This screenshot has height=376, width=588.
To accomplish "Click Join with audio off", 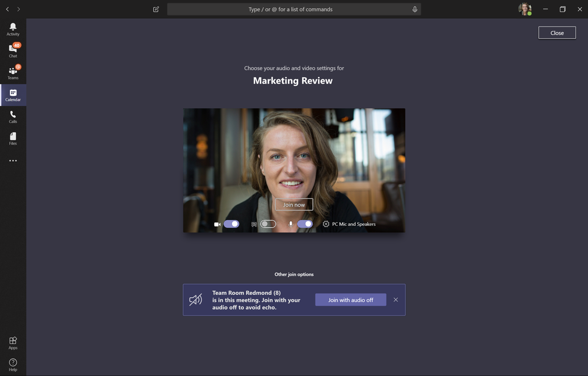I will point(351,300).
